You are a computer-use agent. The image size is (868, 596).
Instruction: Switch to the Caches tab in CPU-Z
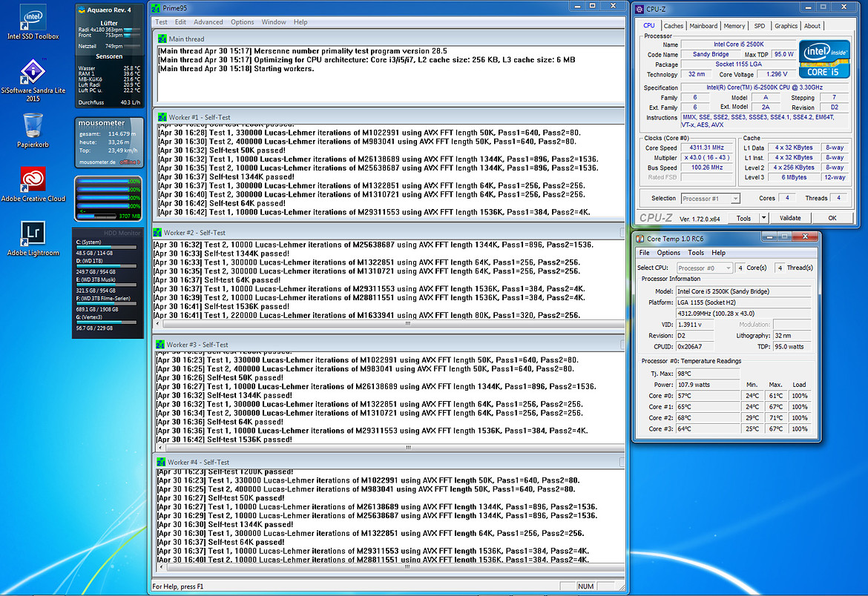(673, 26)
